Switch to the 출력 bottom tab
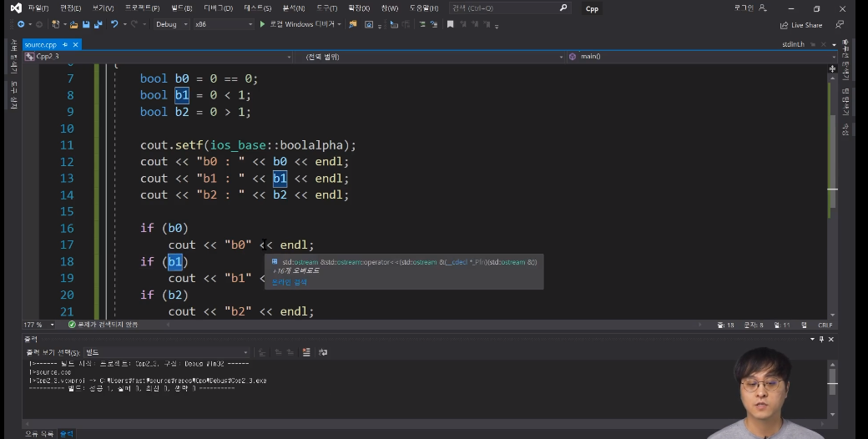 67,433
